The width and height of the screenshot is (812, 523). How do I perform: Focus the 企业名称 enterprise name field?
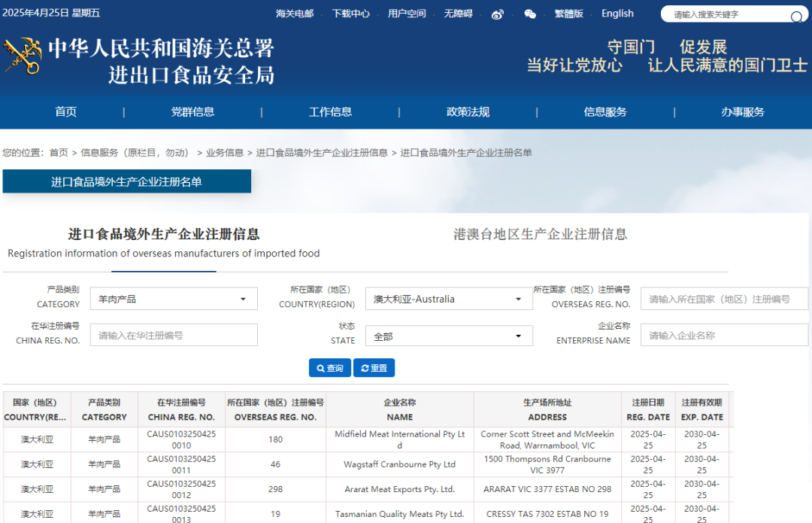pyautogui.click(x=723, y=336)
